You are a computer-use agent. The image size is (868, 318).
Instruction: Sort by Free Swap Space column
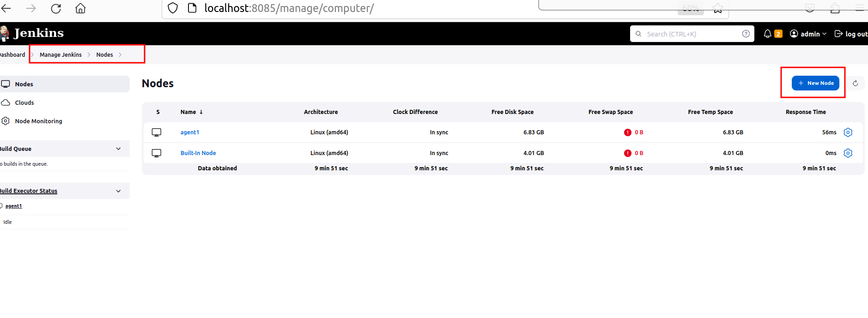tap(611, 112)
